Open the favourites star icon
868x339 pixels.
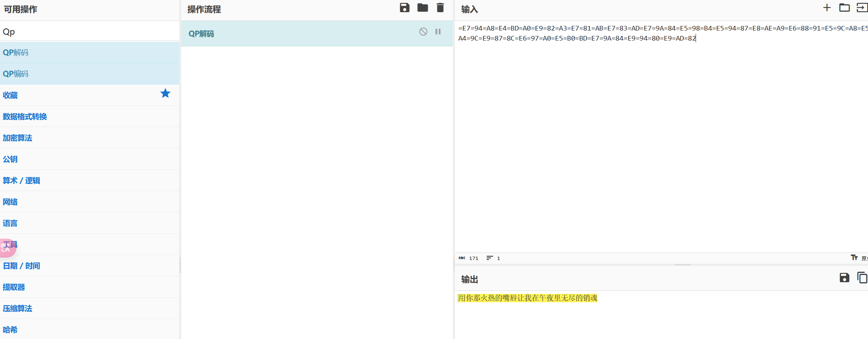pos(165,94)
